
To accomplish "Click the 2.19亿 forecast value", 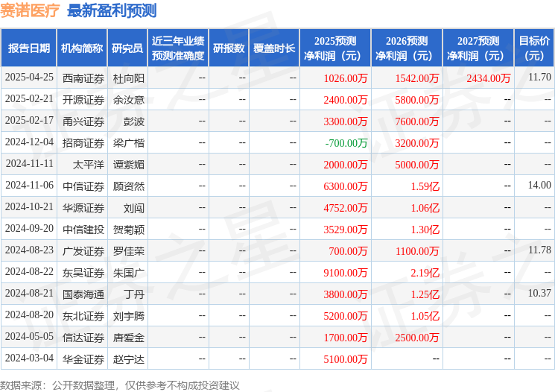I will pyautogui.click(x=425, y=273).
